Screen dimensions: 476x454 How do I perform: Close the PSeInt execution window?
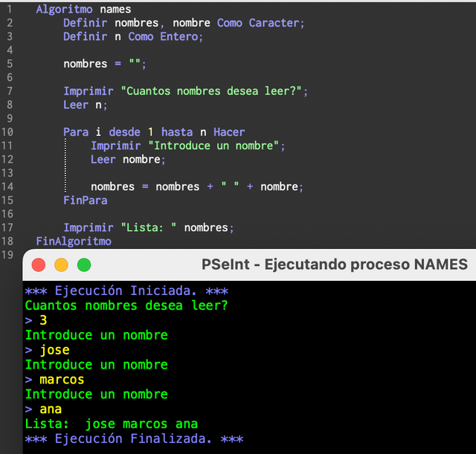(x=39, y=265)
